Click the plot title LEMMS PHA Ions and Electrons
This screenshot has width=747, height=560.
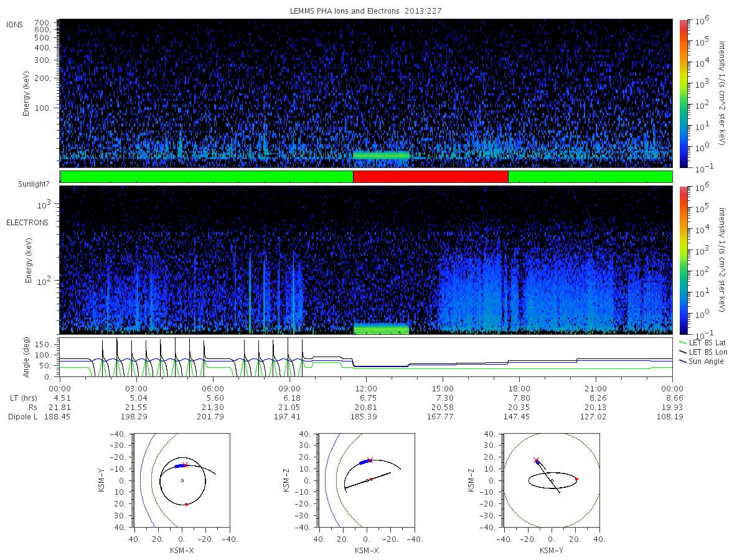coord(365,11)
